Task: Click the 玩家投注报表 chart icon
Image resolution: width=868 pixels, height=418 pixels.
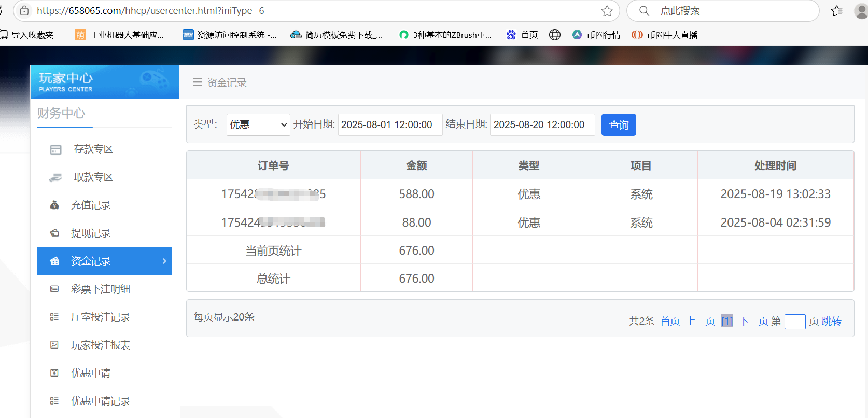Action: coord(54,345)
